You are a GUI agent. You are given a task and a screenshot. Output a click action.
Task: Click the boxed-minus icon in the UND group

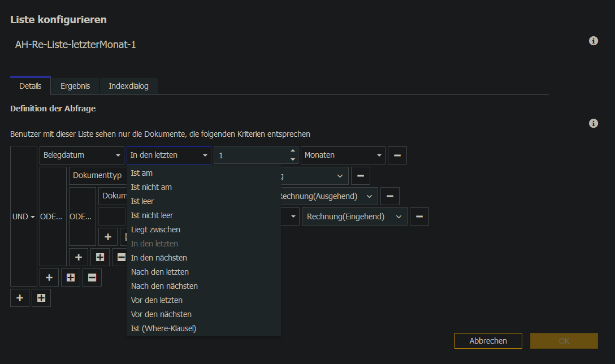[92, 278]
